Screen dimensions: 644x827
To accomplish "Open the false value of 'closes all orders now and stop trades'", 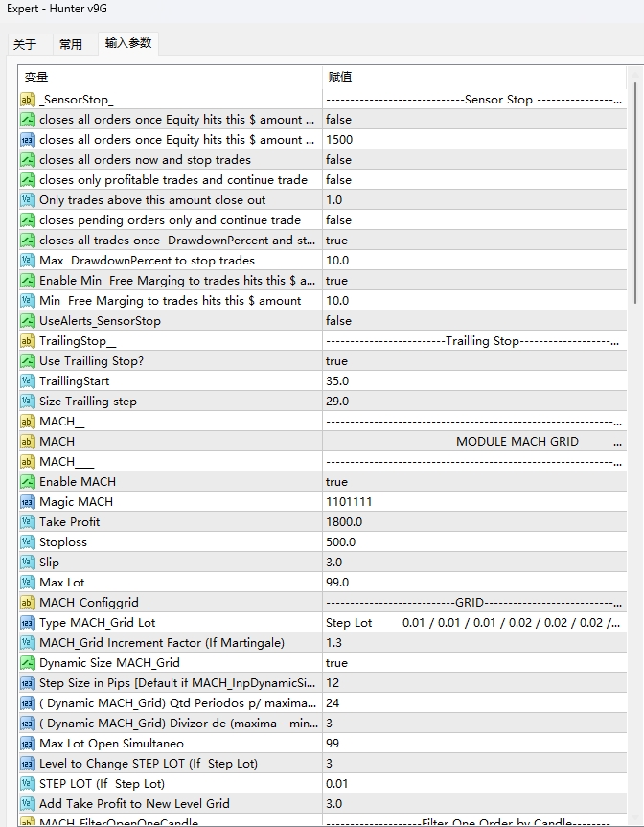I will [x=474, y=160].
